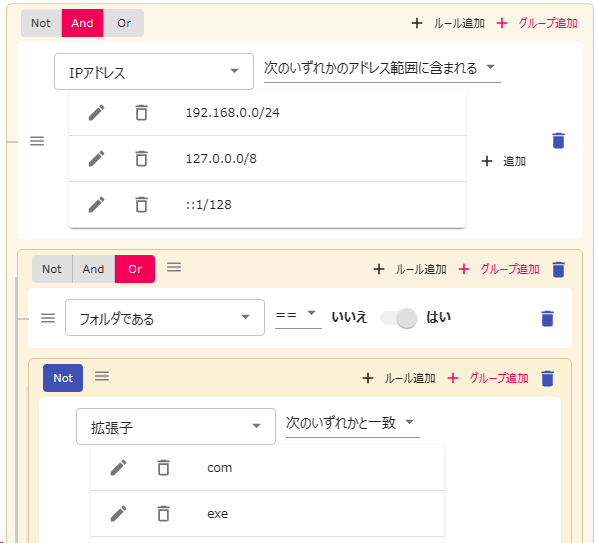Click the top-level ルール追加 button
Image resolution: width=594 pixels, height=543 pixels.
pyautogui.click(x=448, y=23)
